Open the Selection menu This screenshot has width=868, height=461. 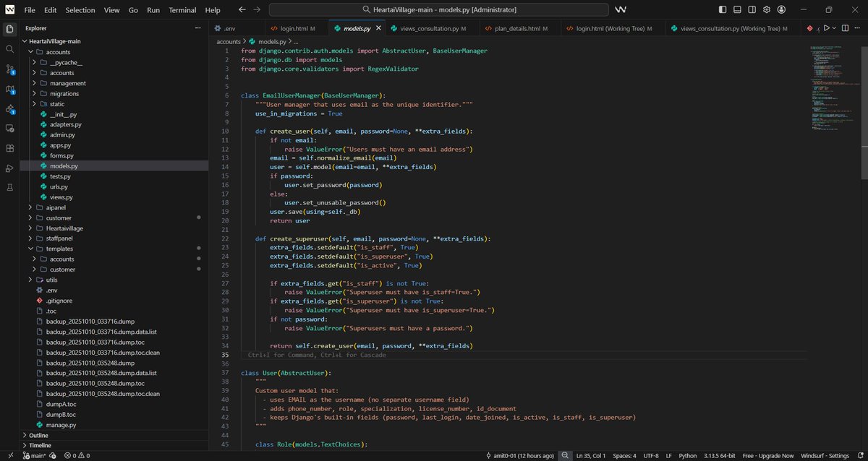pyautogui.click(x=80, y=10)
